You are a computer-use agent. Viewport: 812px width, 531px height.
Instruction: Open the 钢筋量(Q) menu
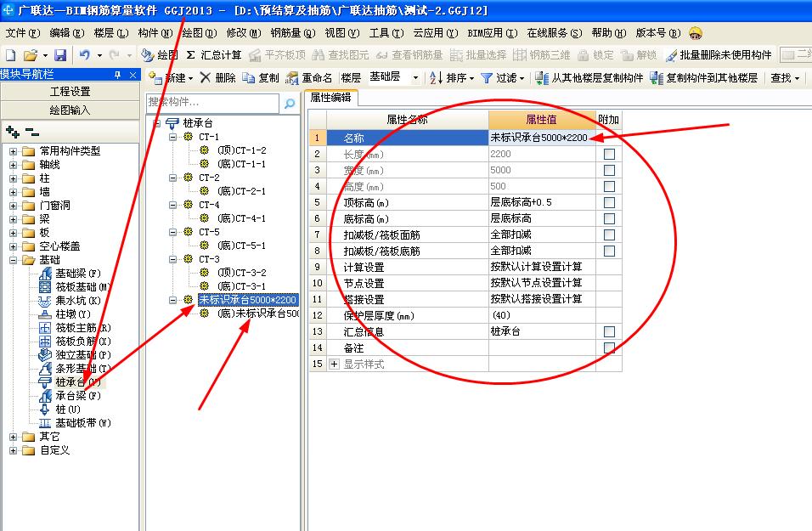292,33
